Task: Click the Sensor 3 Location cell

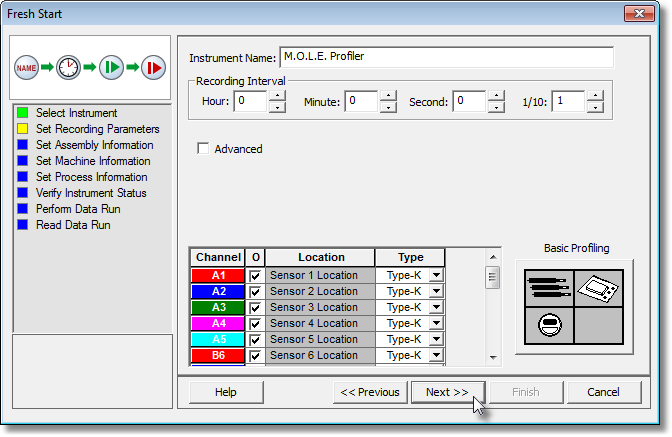Action: pos(320,307)
